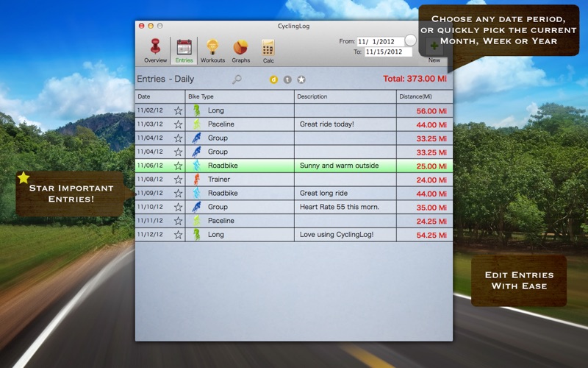Click the blue cyclist icon on 11/10/12 row
The width and height of the screenshot is (588, 368).
pos(196,207)
